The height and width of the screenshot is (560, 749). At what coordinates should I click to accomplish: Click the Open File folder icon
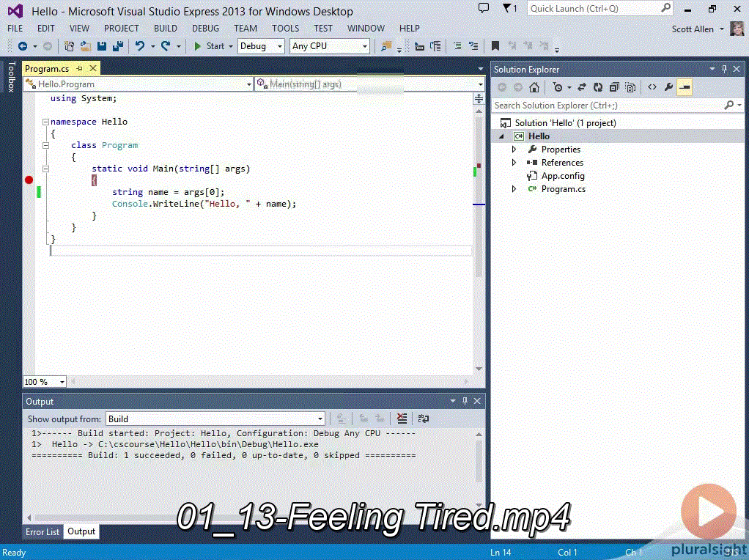[86, 46]
